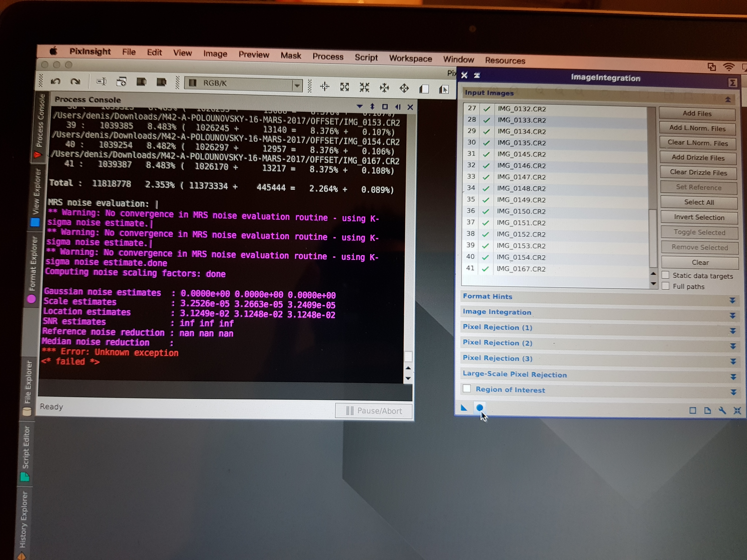This screenshot has width=747, height=560.
Task: Click the window-with-plus toolbar icon
Action: click(121, 82)
